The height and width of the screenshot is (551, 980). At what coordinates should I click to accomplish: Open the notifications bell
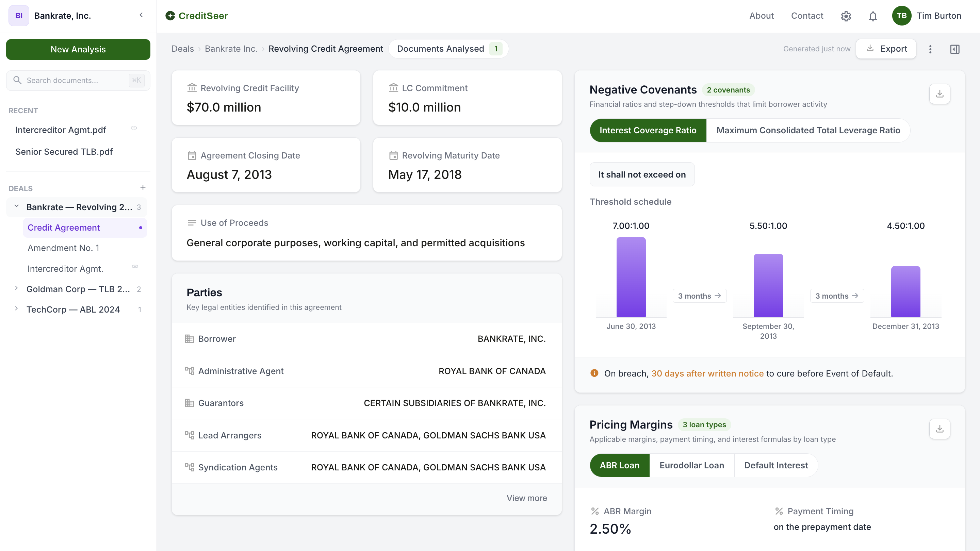873,16
